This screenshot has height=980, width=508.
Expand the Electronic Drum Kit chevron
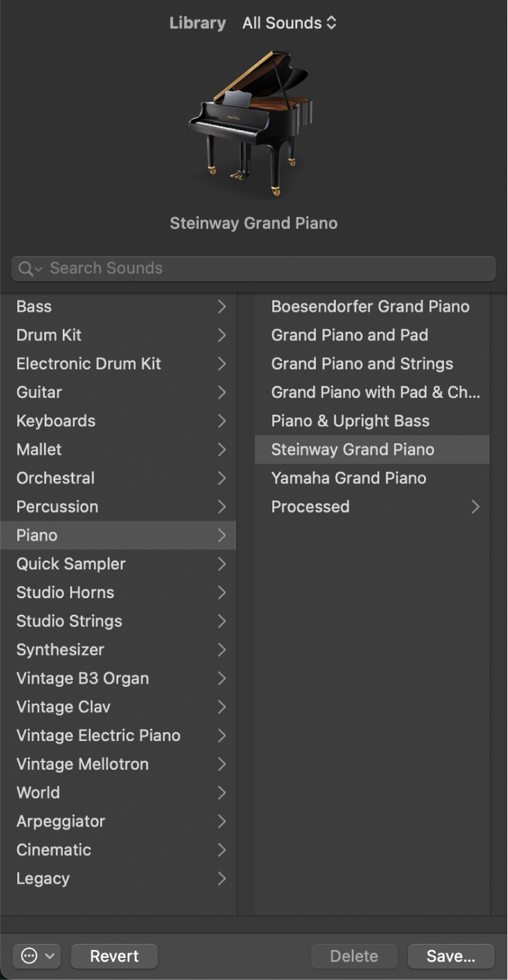pos(222,364)
